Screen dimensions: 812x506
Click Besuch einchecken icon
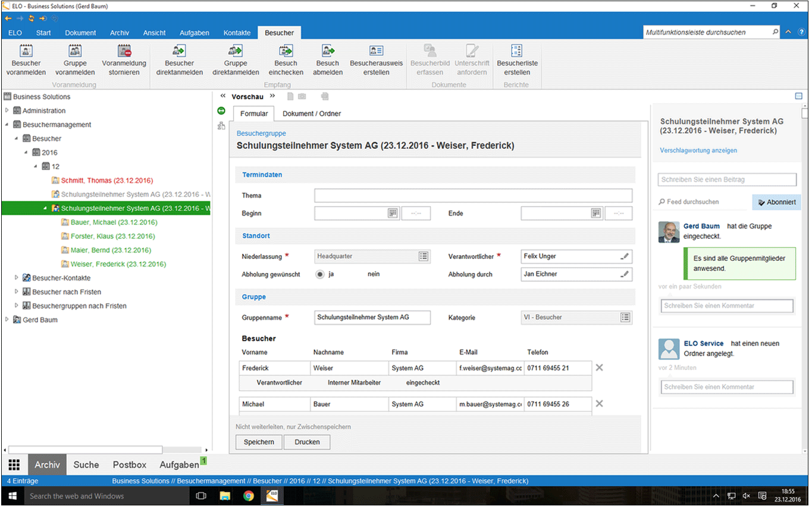[x=286, y=51]
